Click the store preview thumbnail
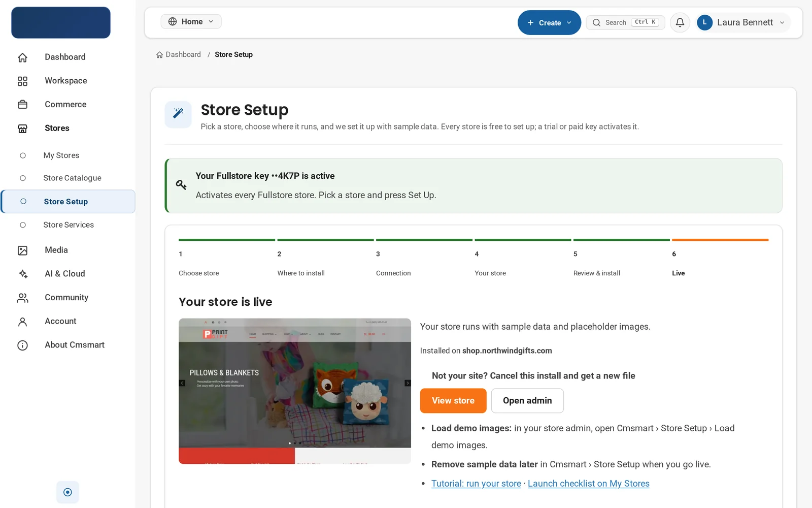812x508 pixels. 295,391
